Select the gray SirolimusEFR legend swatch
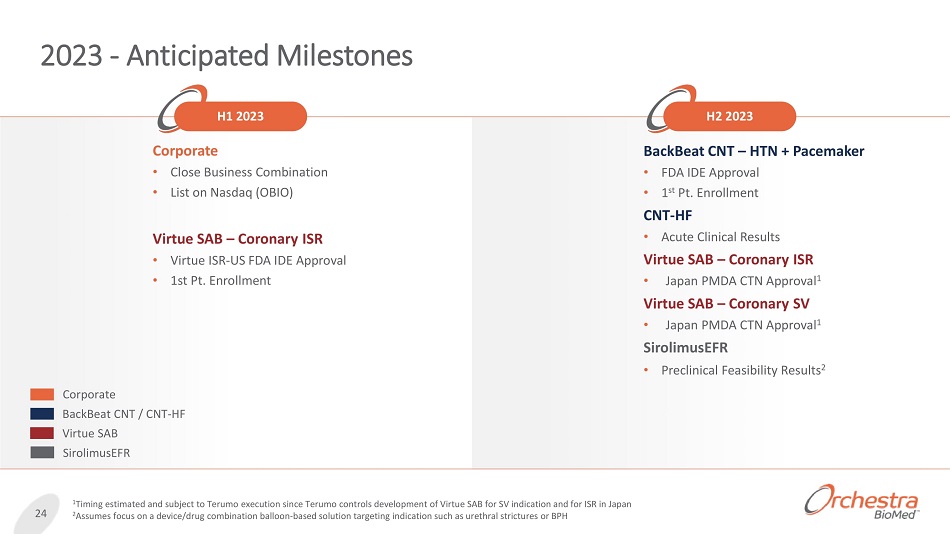Viewport: 950px width, 534px height. click(42, 452)
